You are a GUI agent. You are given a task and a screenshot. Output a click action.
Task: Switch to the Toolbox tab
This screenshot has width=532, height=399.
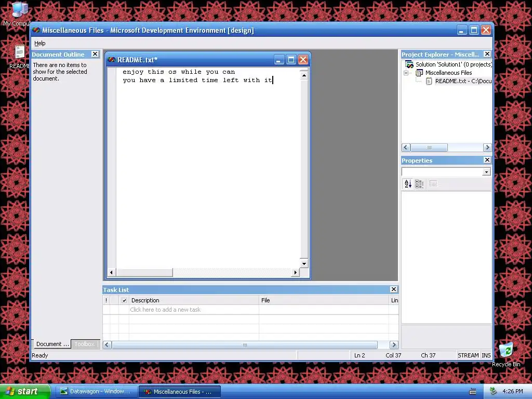[x=85, y=344]
